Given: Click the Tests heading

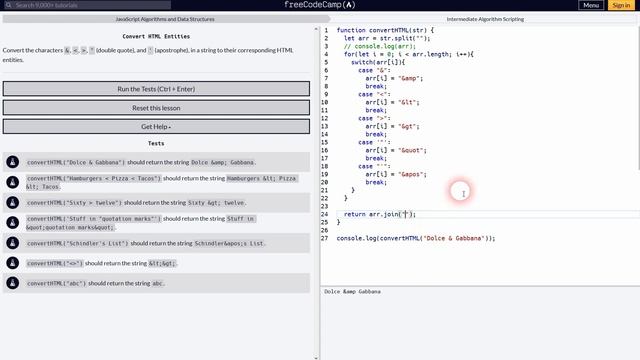Looking at the screenshot, I should point(156,143).
